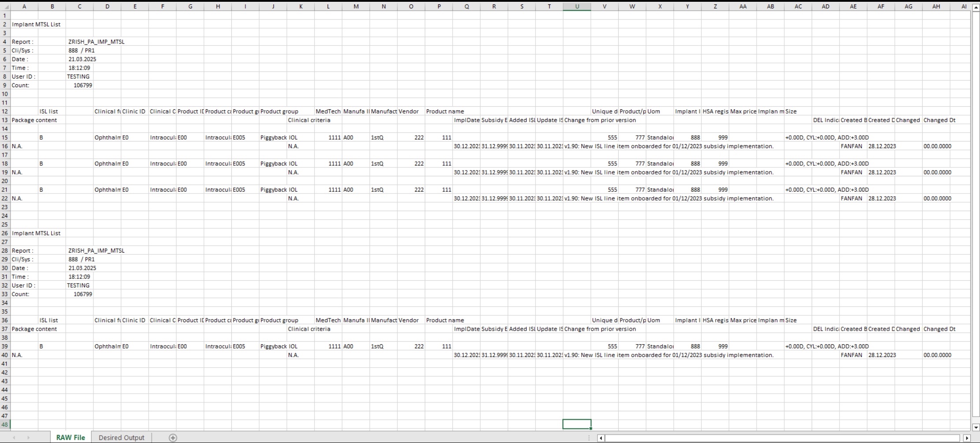Select row 12 header
Screen dimensions: 980x443
(5, 112)
